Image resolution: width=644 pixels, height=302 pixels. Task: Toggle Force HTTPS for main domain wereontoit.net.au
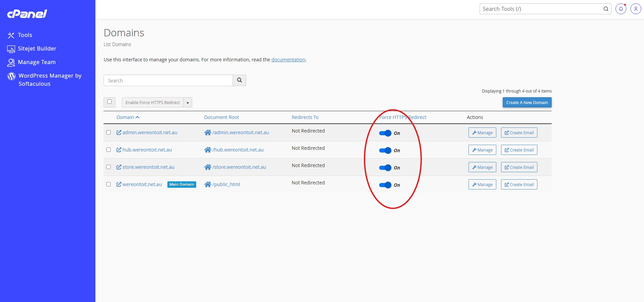point(385,185)
